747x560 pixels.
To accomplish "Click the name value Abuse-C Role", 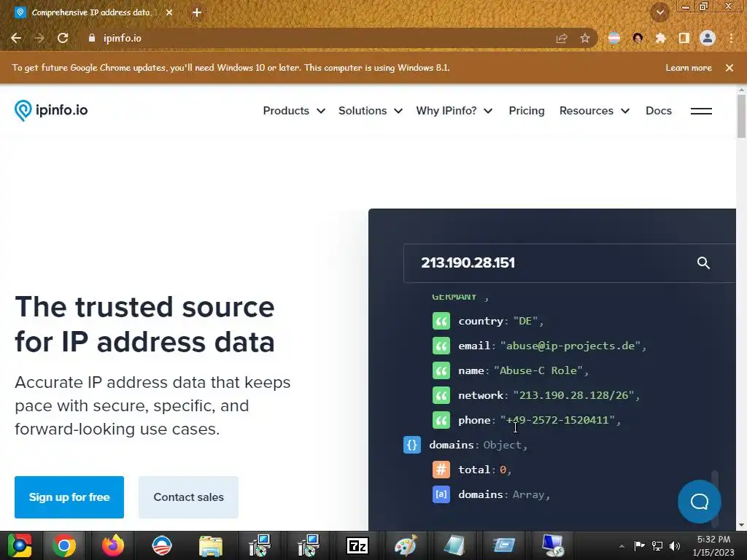I will click(x=538, y=370).
